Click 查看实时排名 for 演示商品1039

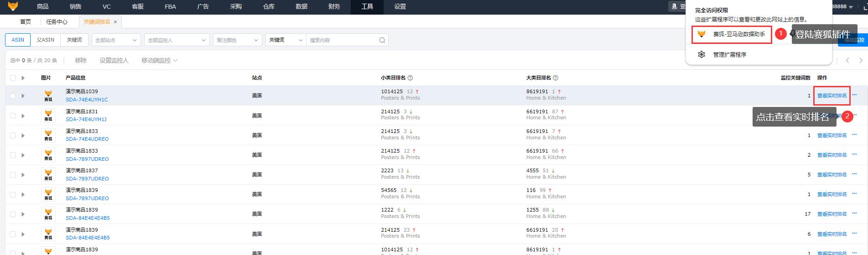832,96
